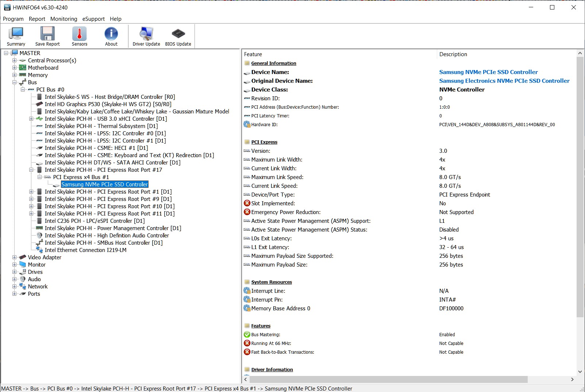
Task: Expand the Central Processor(s) node
Action: (14, 61)
